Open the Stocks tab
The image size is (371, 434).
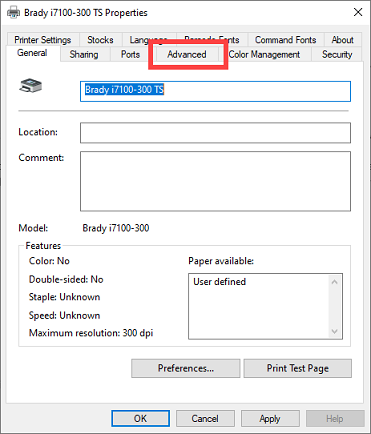[100, 40]
